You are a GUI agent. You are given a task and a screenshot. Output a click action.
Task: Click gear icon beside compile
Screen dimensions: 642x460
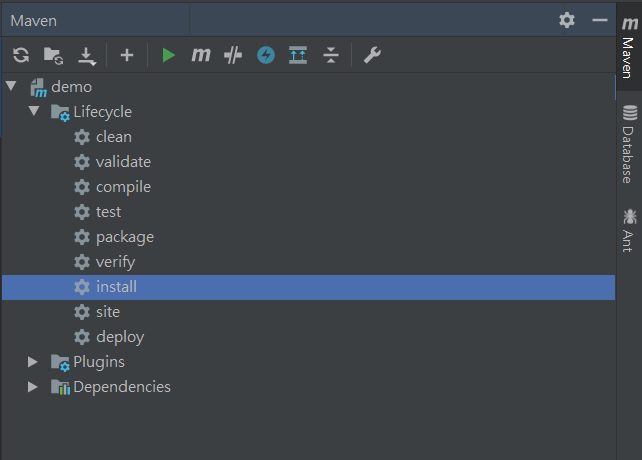click(82, 187)
